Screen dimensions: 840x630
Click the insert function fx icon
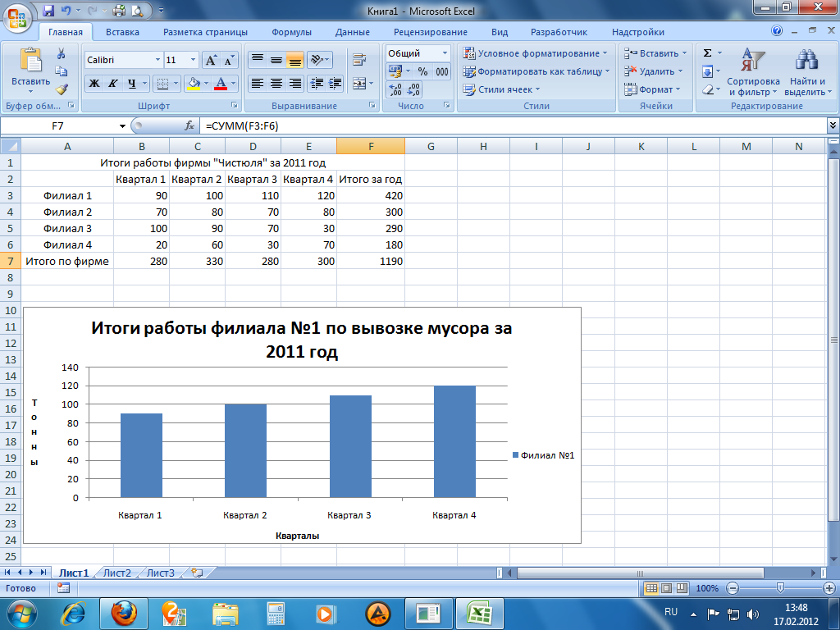[x=189, y=126]
